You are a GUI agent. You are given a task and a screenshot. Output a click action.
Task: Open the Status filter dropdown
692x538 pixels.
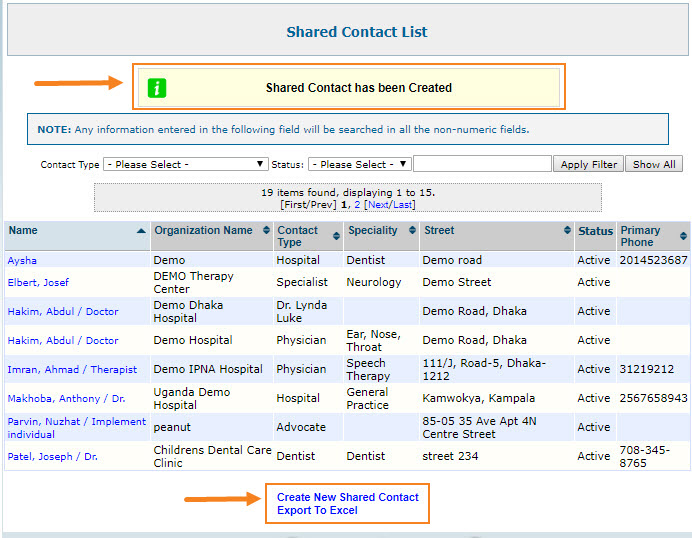[x=359, y=164]
